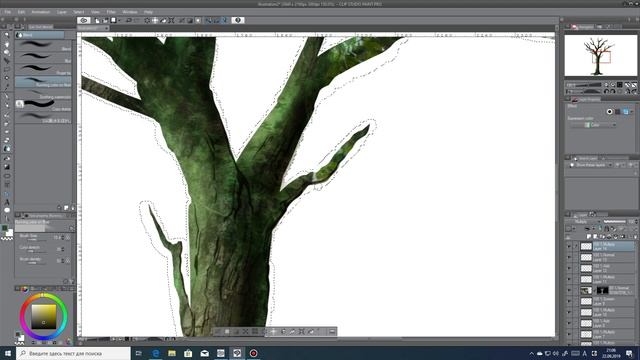
Task: Select the Balloon tool
Action: [7, 210]
